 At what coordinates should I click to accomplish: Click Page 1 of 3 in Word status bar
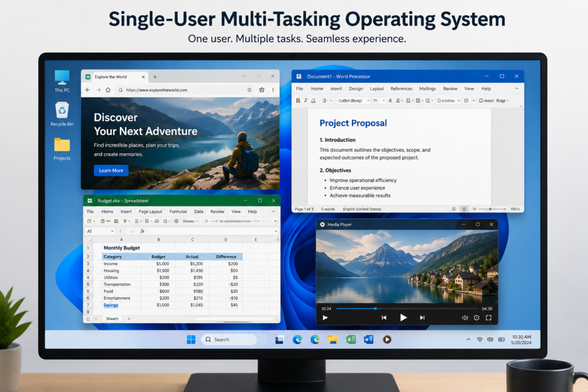[304, 209]
